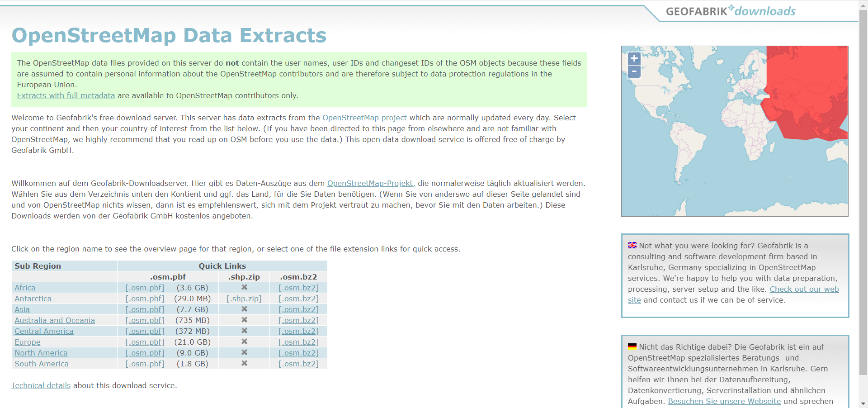Image resolution: width=868 pixels, height=408 pixels.
Task: Download South America .osm.bz2 file
Action: coord(298,364)
